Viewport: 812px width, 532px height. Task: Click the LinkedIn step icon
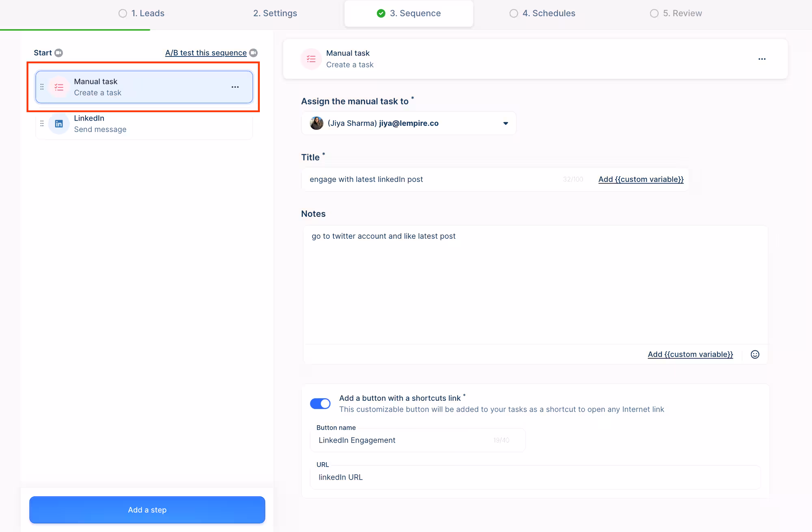click(59, 124)
